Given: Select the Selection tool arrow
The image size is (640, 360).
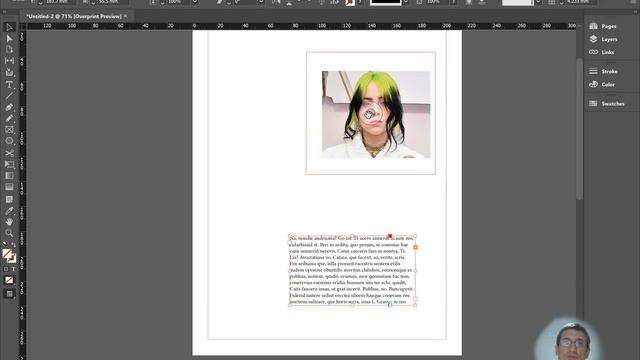Looking at the screenshot, I should [9, 27].
